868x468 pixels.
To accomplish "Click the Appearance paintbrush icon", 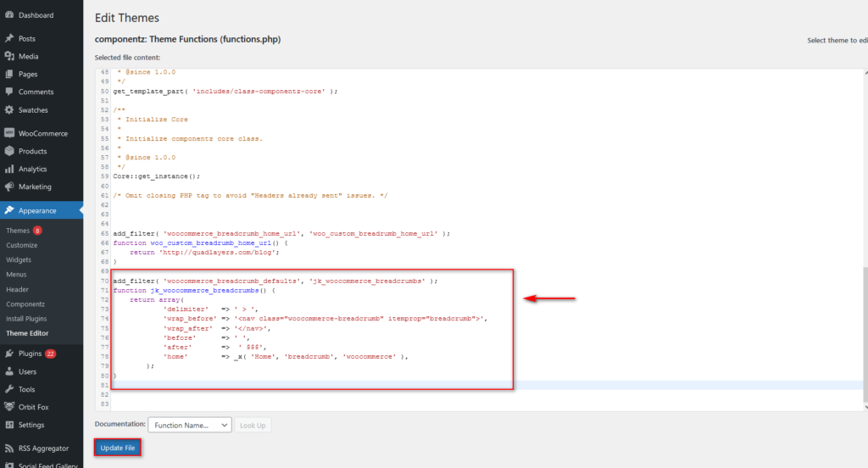I will pos(9,210).
